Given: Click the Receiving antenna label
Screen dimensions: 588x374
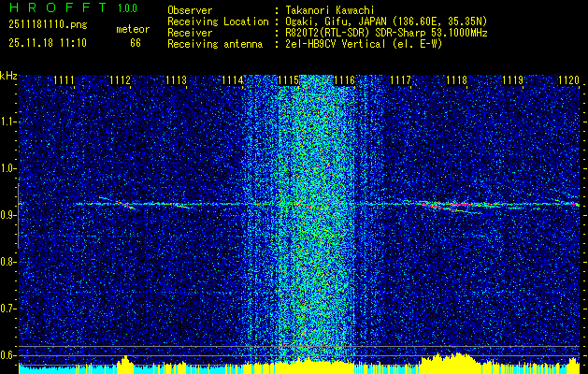Looking at the screenshot, I should coord(215,44).
